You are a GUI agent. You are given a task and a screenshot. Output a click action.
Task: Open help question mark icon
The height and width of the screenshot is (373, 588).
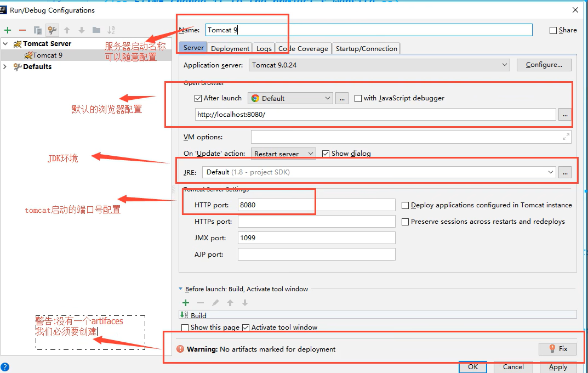click(5, 367)
